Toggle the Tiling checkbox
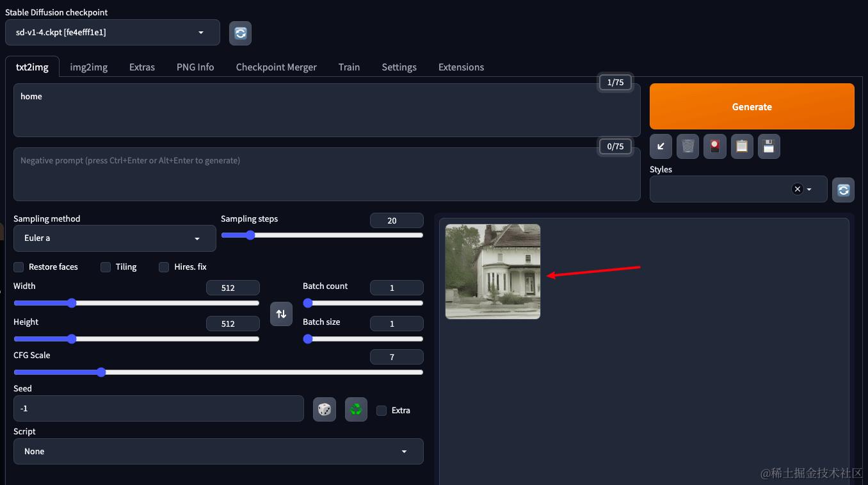This screenshot has height=485, width=868. 106,267
